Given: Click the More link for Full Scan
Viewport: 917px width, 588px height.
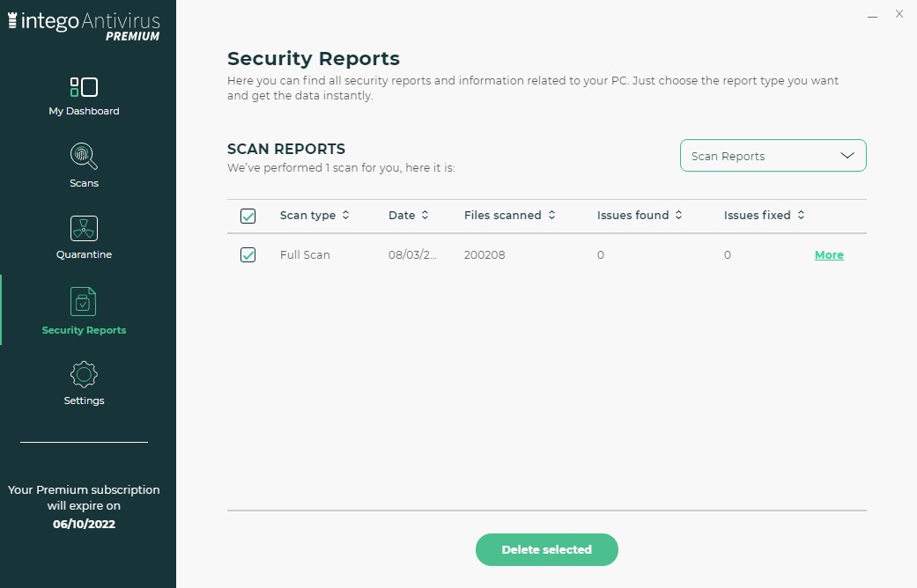Looking at the screenshot, I should coord(829,255).
